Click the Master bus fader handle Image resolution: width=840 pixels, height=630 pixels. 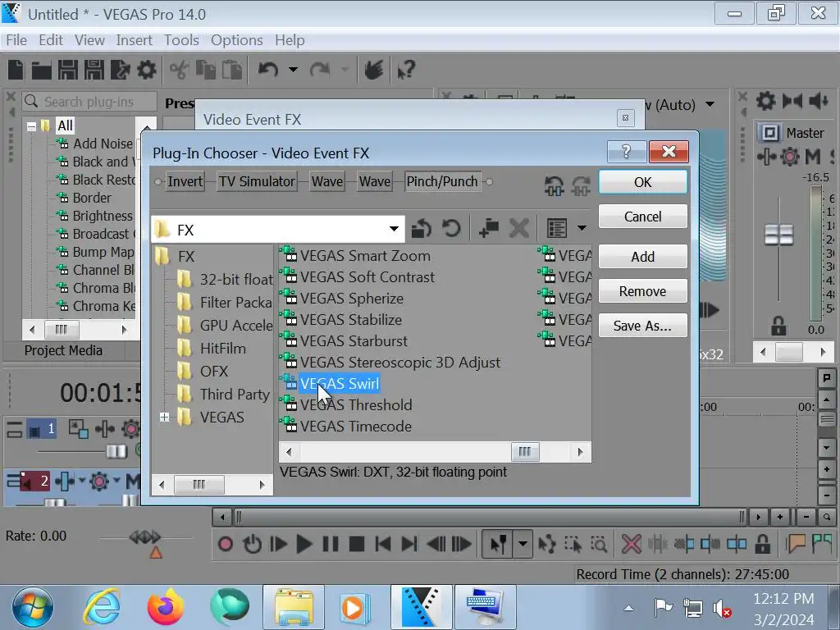778,235
